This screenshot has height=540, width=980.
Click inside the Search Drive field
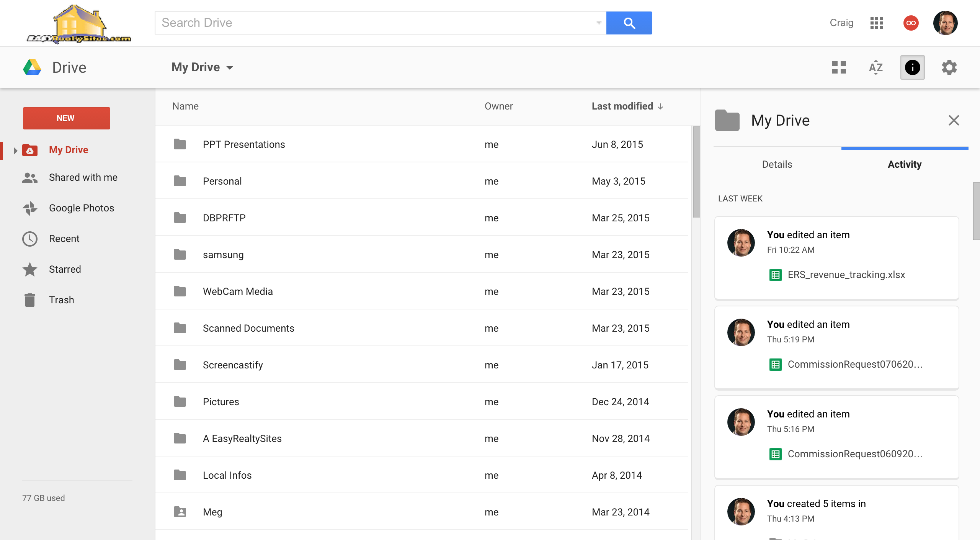[345, 23]
